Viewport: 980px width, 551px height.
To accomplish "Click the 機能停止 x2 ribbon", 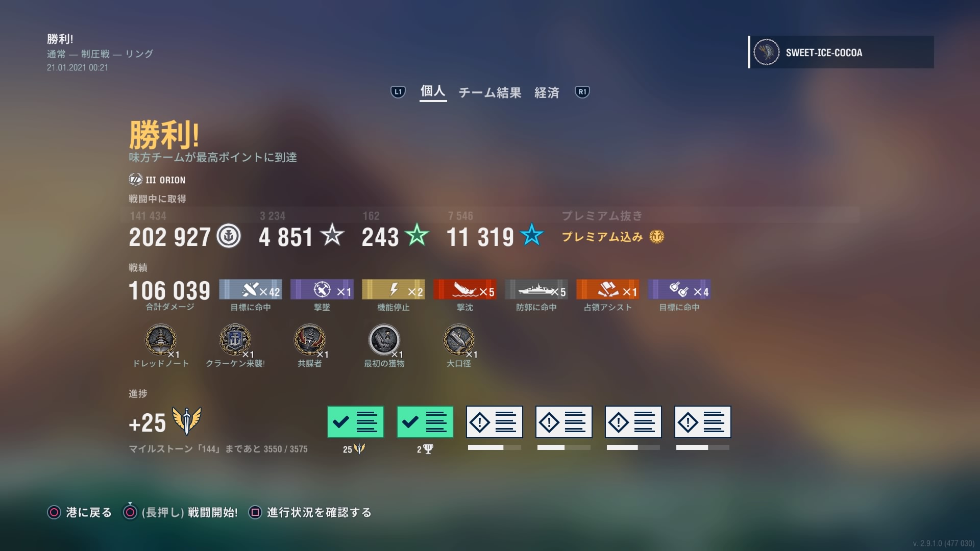I will click(x=393, y=290).
